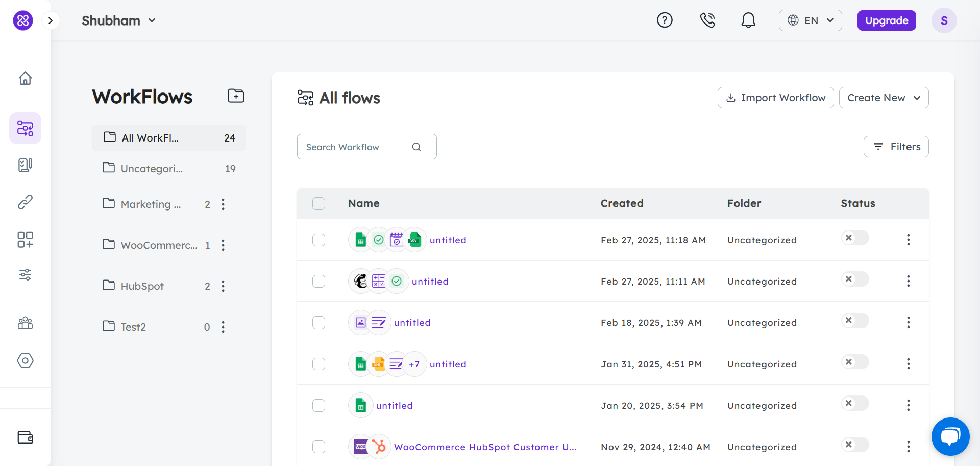Check the Jan 20 workflow row checkbox
The width and height of the screenshot is (980, 466).
[x=318, y=405]
